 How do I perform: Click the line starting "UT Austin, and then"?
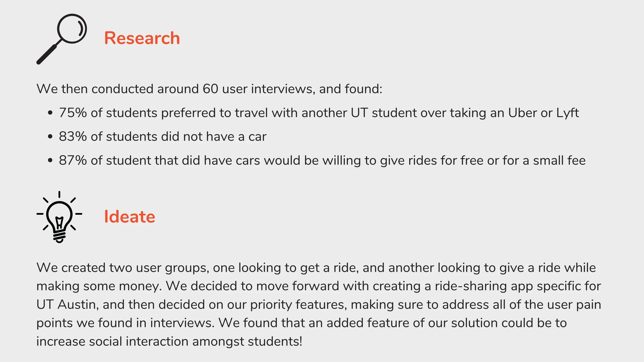point(318,305)
